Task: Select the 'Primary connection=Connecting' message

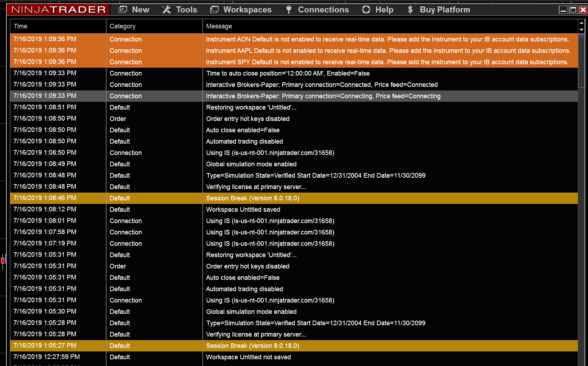Action: click(323, 96)
